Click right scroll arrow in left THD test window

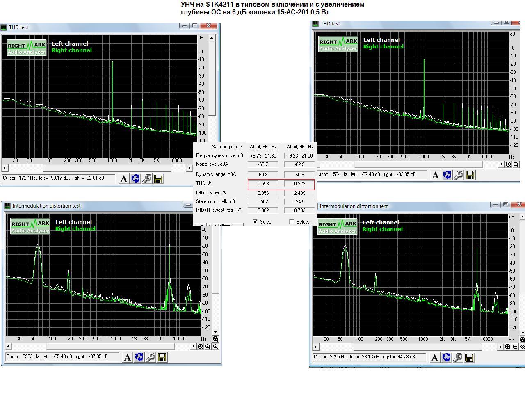pos(189,168)
